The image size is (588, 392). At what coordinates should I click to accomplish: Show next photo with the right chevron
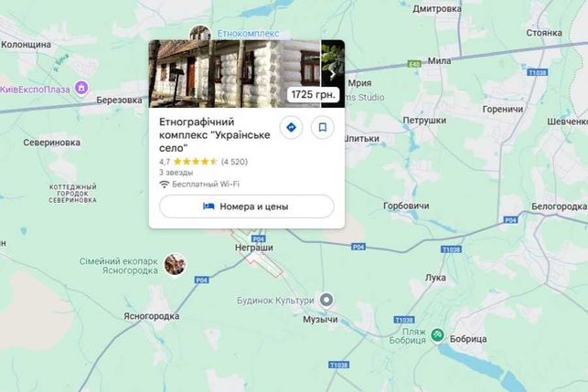332,74
